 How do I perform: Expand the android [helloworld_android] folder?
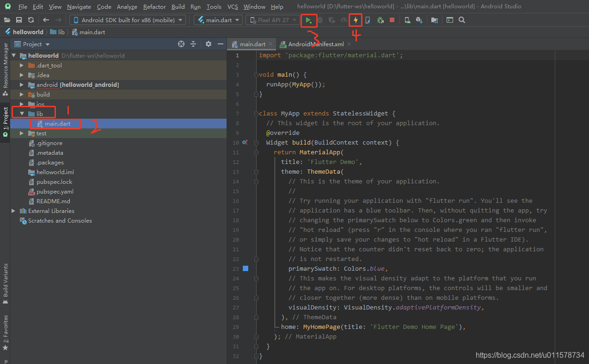point(21,85)
